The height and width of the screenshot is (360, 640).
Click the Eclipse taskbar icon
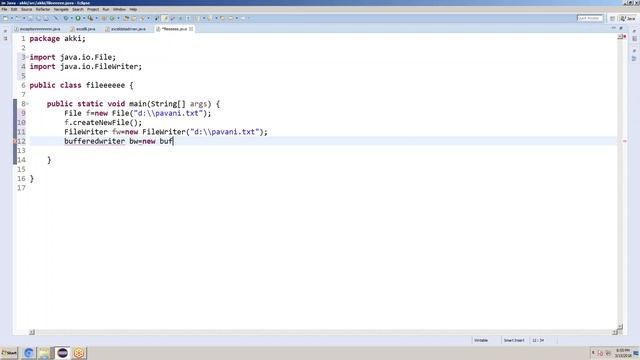click(x=62, y=353)
